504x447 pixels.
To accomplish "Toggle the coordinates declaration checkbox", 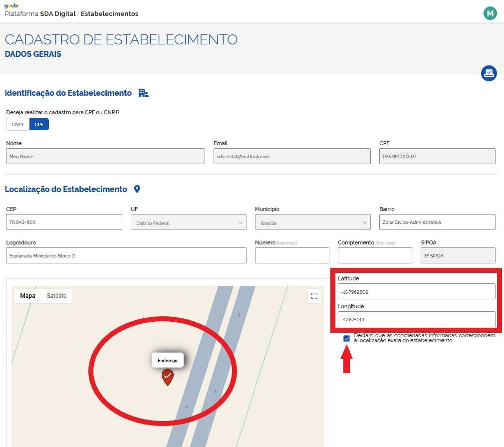I will coord(347,338).
